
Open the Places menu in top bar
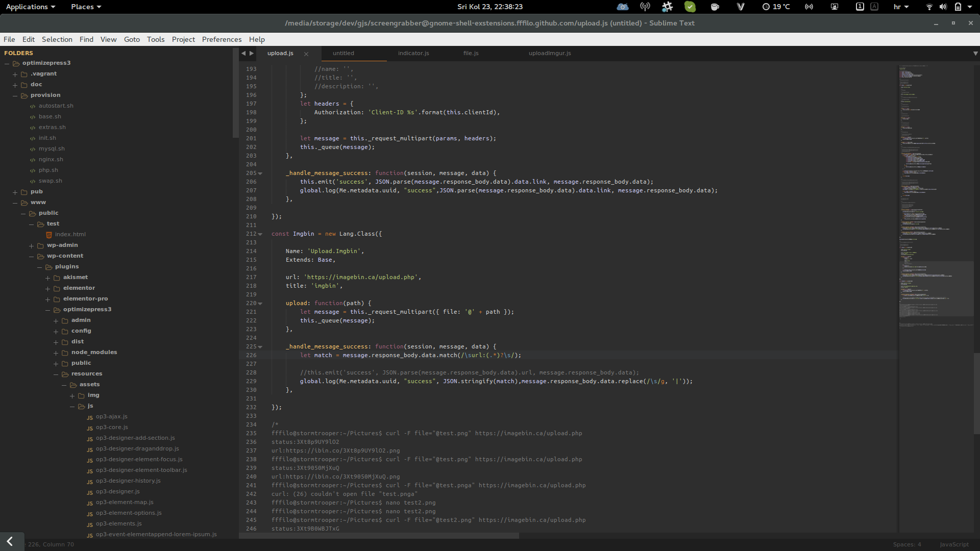tap(86, 7)
